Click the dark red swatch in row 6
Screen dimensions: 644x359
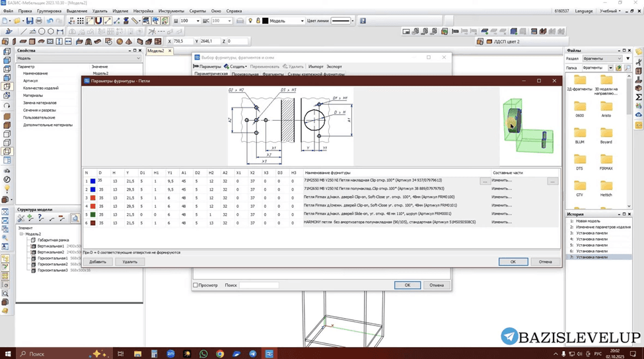(93, 223)
